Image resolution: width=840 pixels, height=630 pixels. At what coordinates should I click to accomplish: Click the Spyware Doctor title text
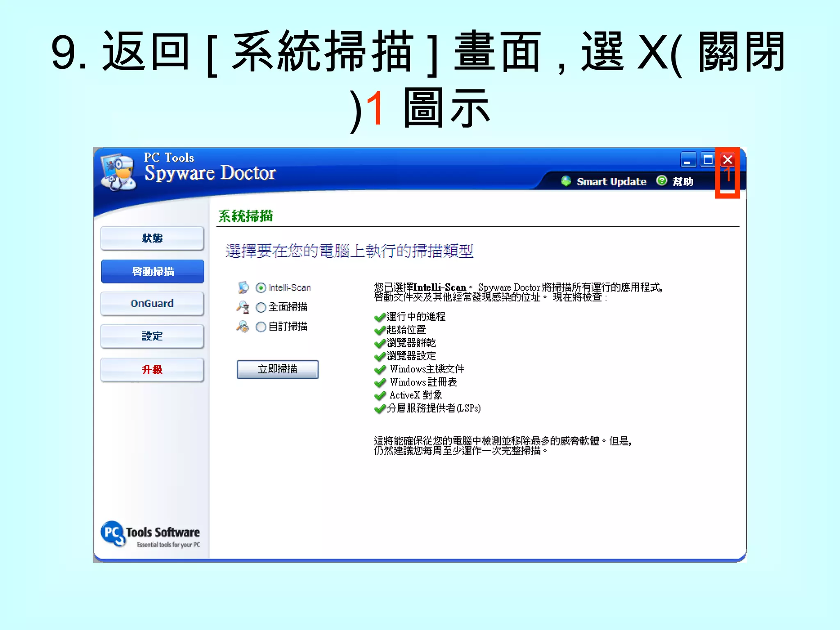point(210,173)
